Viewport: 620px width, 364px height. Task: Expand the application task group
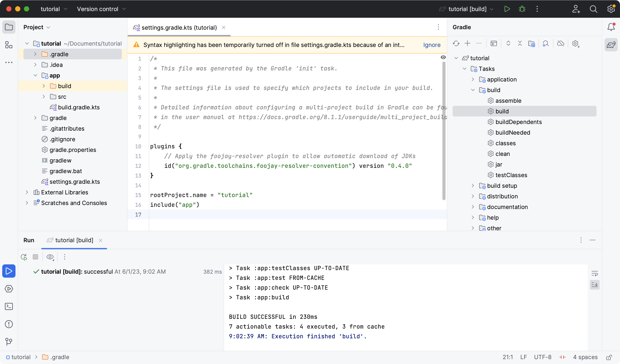pyautogui.click(x=473, y=79)
